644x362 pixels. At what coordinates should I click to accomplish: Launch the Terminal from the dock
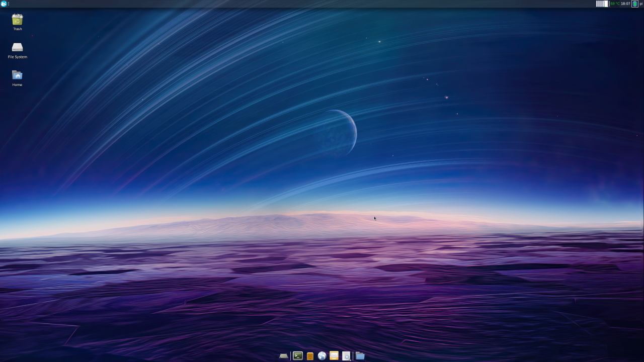pos(298,356)
